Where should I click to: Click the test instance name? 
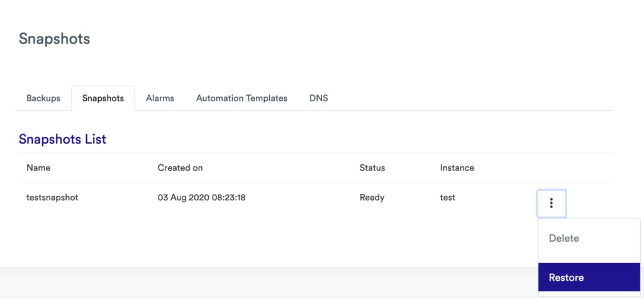pyautogui.click(x=448, y=198)
